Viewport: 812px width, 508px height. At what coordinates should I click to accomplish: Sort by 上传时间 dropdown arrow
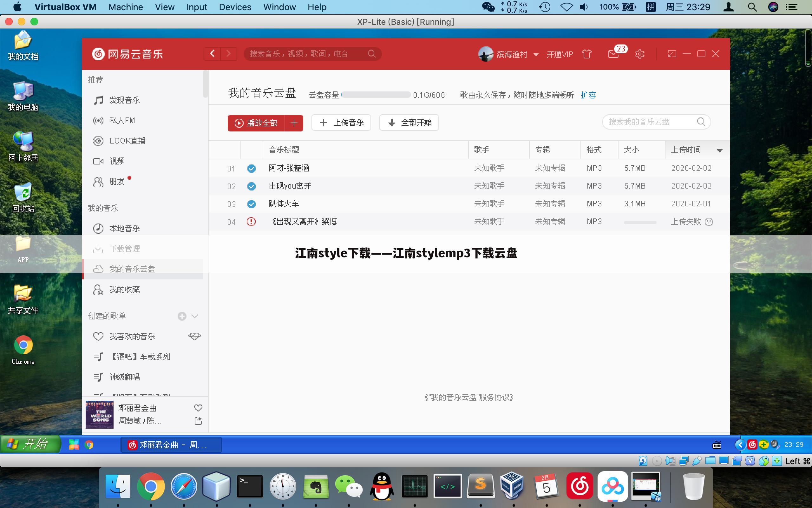[x=719, y=150]
